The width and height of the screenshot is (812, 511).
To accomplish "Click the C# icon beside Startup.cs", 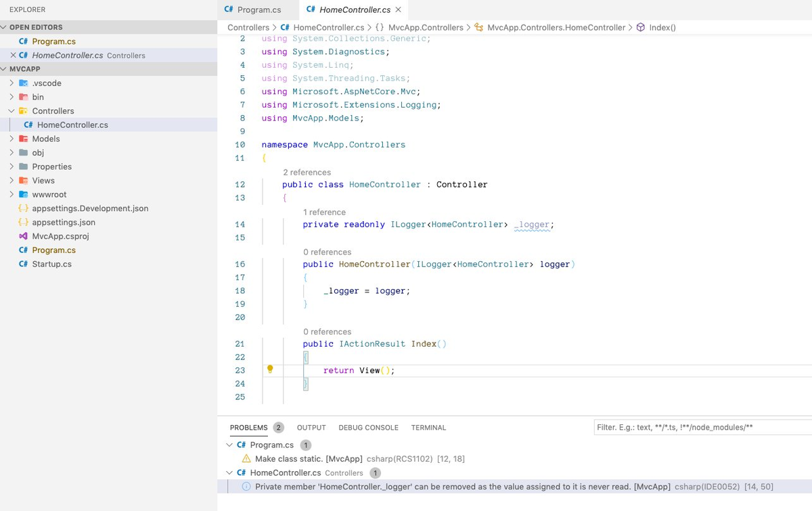I will point(23,264).
